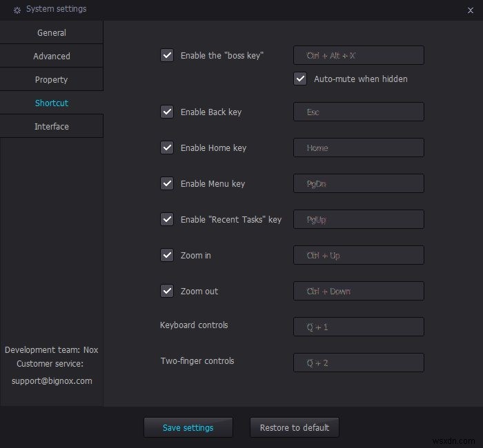
Task: Click the Development team: Nox text
Action: tap(52, 350)
